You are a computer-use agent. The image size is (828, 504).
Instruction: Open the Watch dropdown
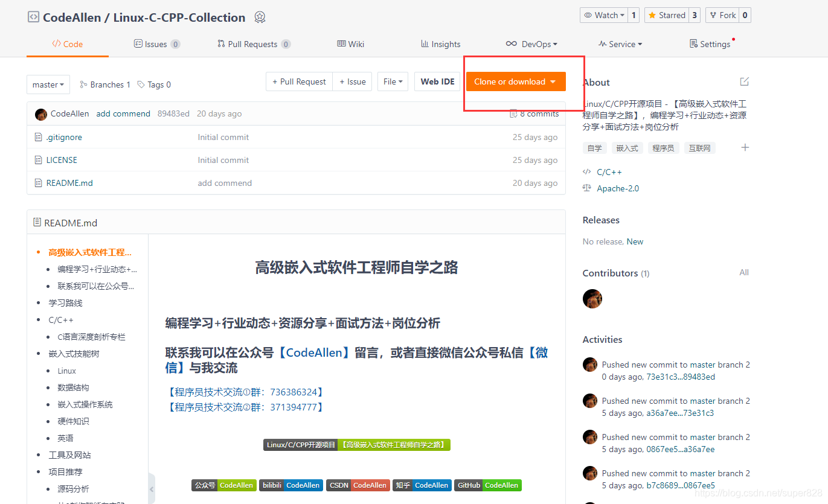pyautogui.click(x=604, y=15)
